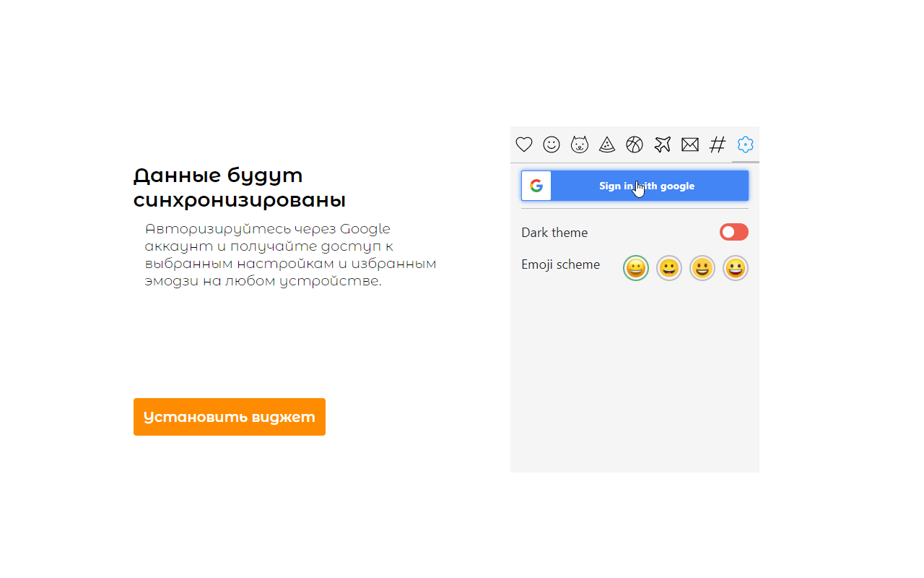Click the heading Данные будут синхронизированы

click(x=240, y=187)
